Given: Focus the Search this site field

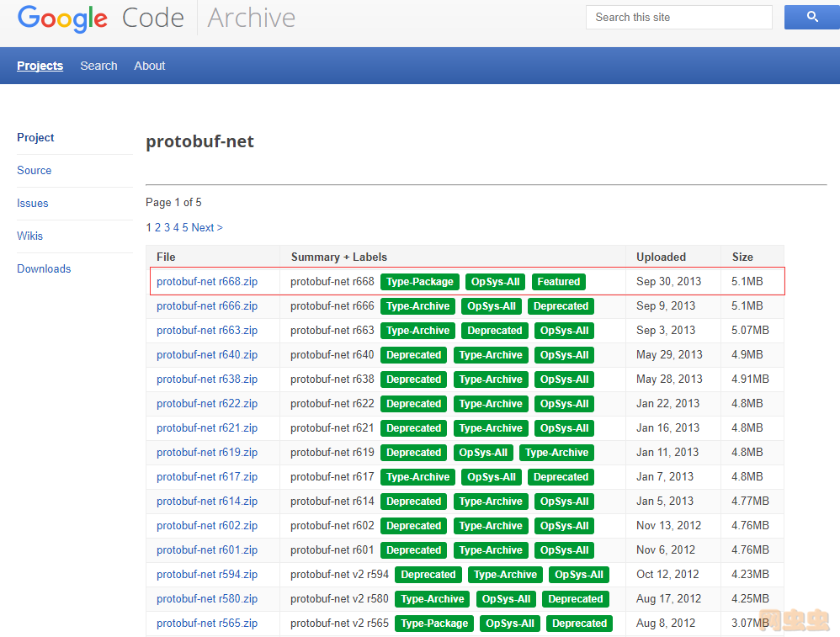Looking at the screenshot, I should coord(678,17).
